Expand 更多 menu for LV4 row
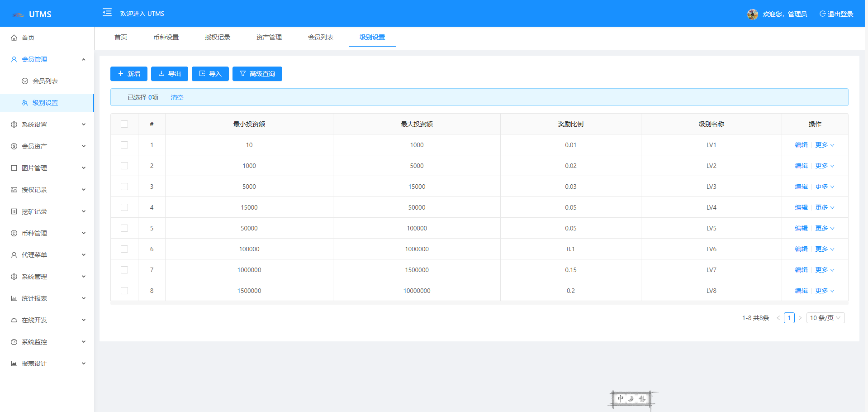This screenshot has width=868, height=412. coord(824,207)
